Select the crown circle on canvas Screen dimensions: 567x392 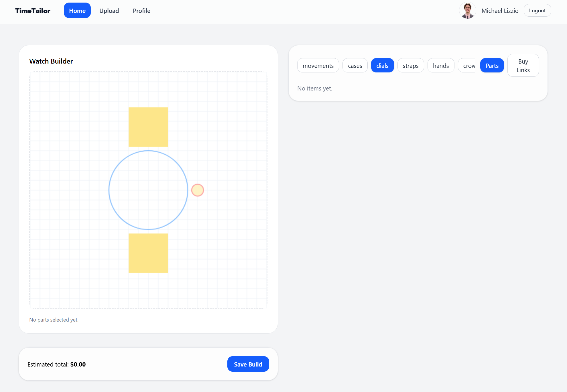(x=197, y=190)
